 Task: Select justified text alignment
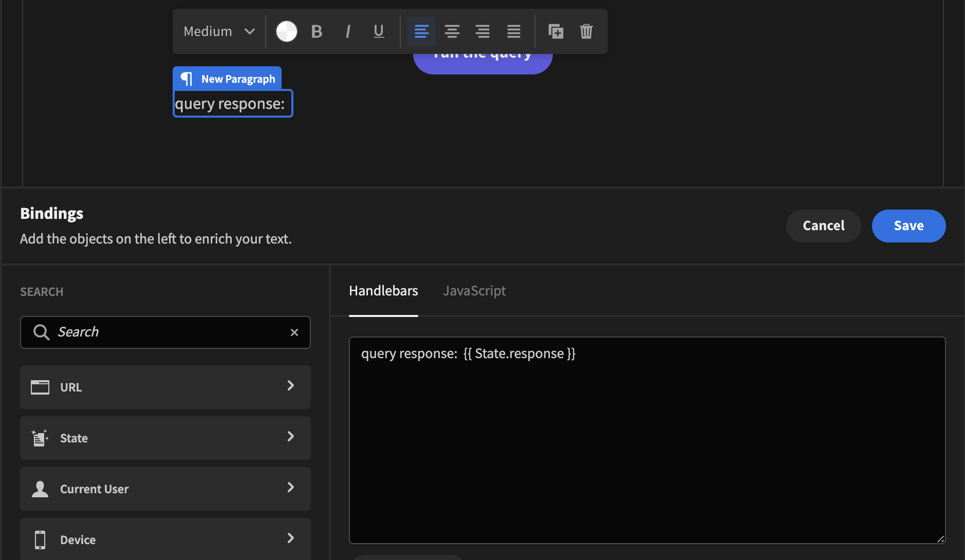click(513, 31)
